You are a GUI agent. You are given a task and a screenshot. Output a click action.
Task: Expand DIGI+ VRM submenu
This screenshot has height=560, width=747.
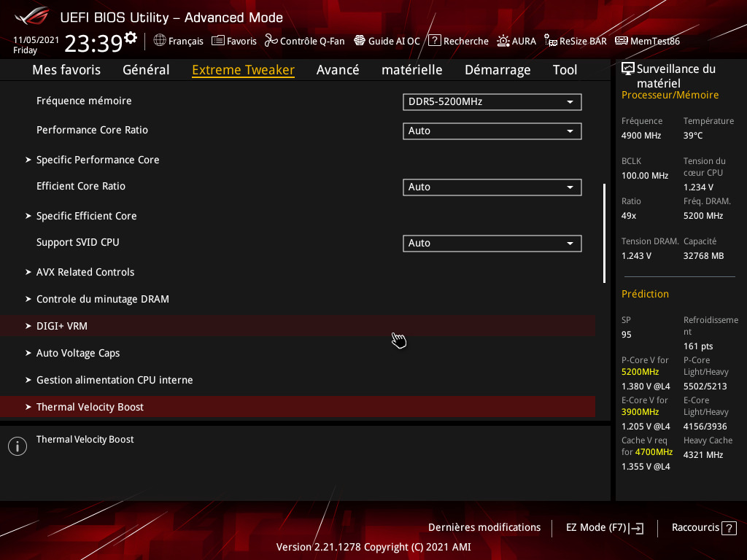[298, 326]
